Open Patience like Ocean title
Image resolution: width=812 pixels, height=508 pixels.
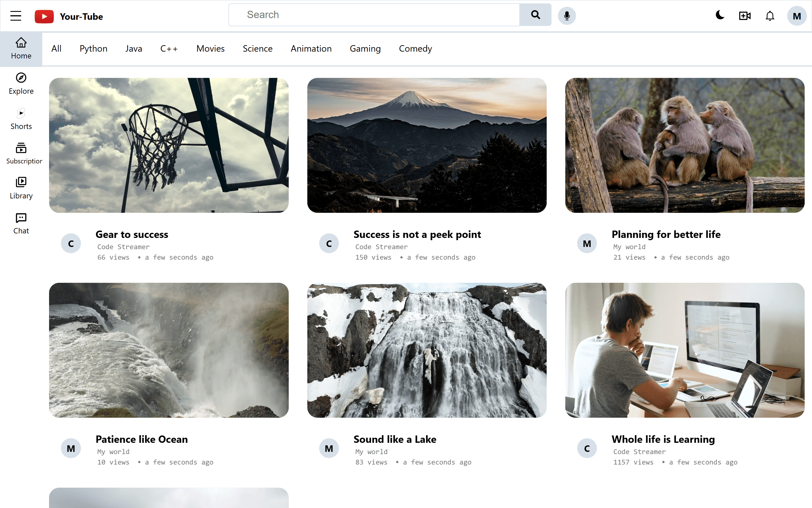(142, 439)
